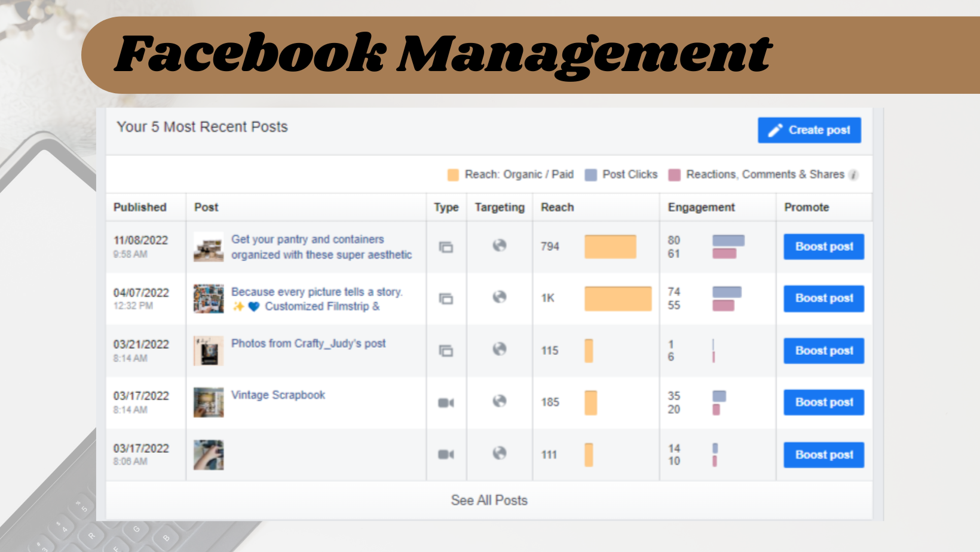This screenshot has width=980, height=552.
Task: Open the info icon beside Reactions, Comments & Shares
Action: tap(854, 175)
